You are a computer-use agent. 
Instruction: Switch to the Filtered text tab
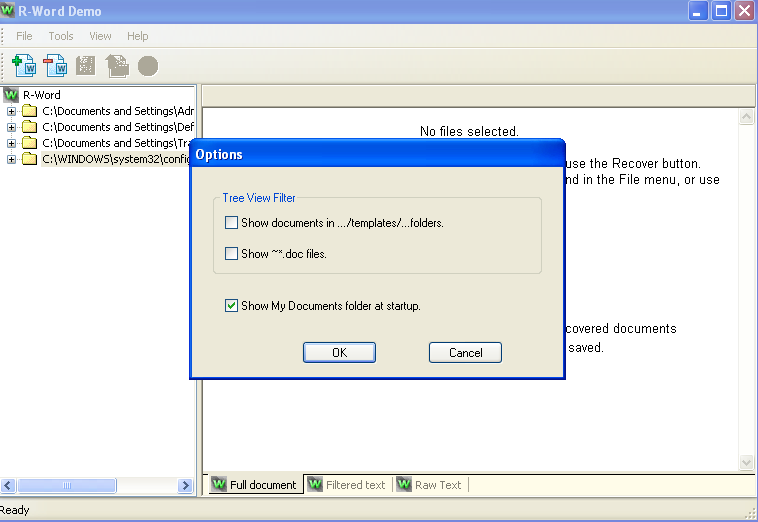[347, 484]
